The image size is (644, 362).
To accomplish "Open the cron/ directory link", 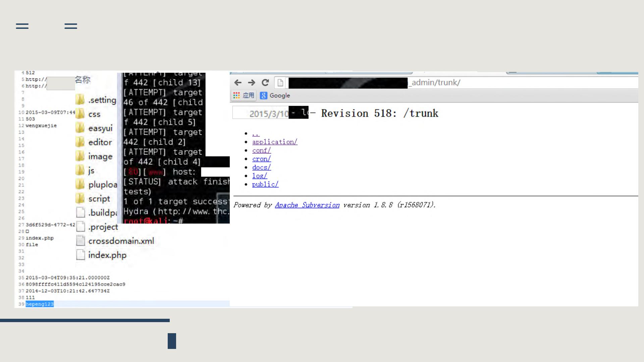I will coord(261,159).
